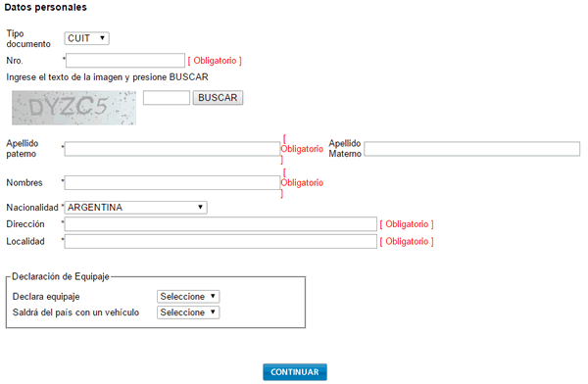Image resolution: width=588 pixels, height=384 pixels.
Task: Click the Nombres input field
Action: tap(172, 182)
